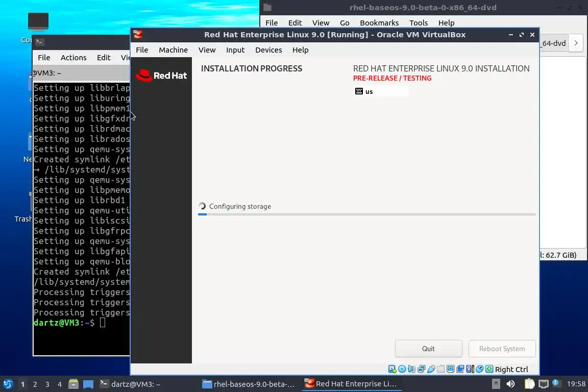Open the VirtualBox File menu

tap(142, 50)
